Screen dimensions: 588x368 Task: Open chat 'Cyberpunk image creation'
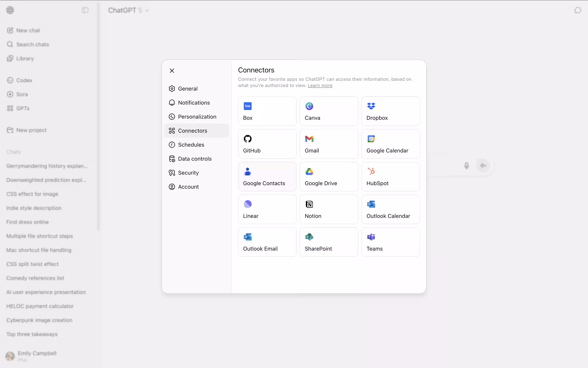point(39,320)
